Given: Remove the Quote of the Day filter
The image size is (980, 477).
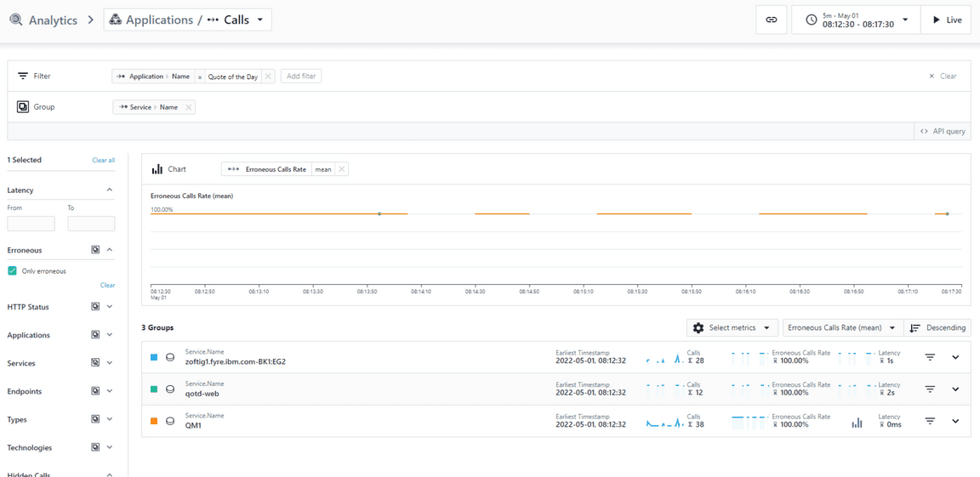Looking at the screenshot, I should tap(268, 77).
